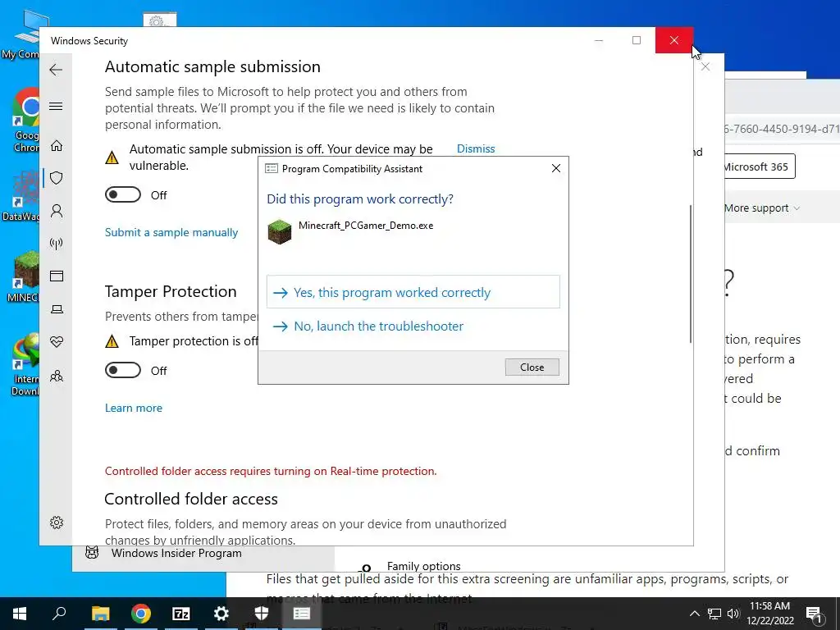Open Device performance & health heart icon
This screenshot has height=630, width=840.
(x=57, y=342)
